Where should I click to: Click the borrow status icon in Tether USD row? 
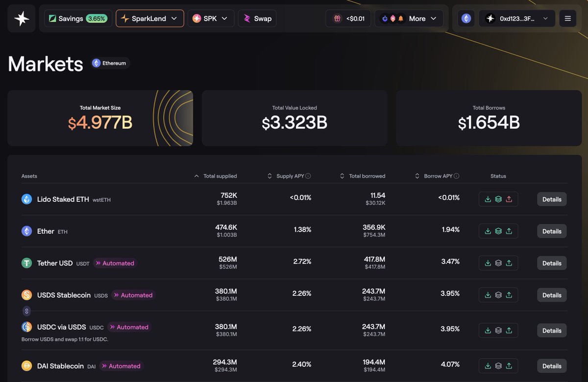509,263
